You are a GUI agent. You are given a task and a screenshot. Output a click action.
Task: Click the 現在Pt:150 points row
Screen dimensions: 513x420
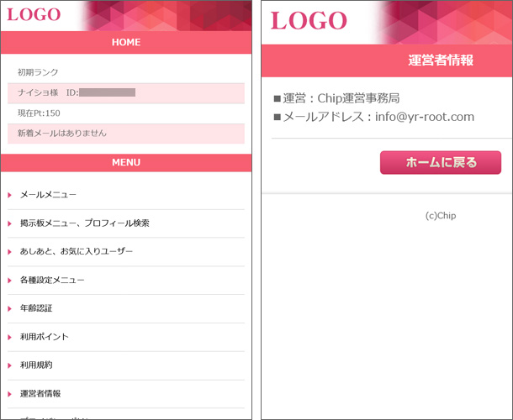coord(39,113)
